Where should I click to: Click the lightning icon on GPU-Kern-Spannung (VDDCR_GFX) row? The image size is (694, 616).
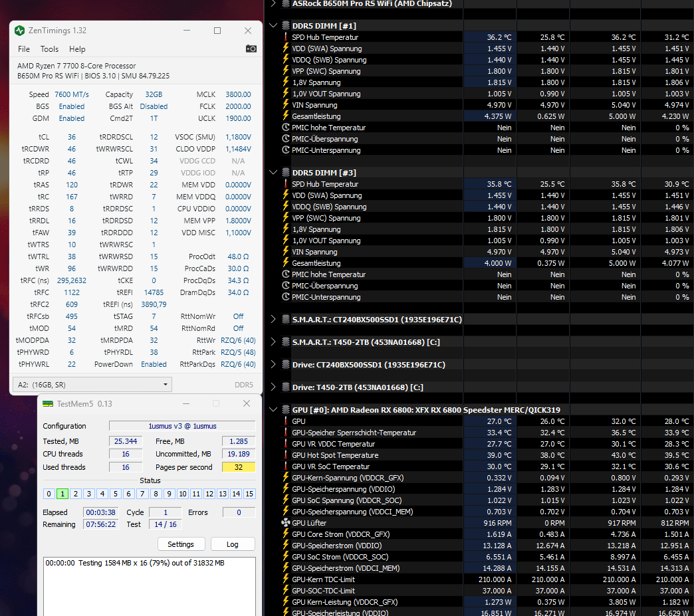[286, 478]
